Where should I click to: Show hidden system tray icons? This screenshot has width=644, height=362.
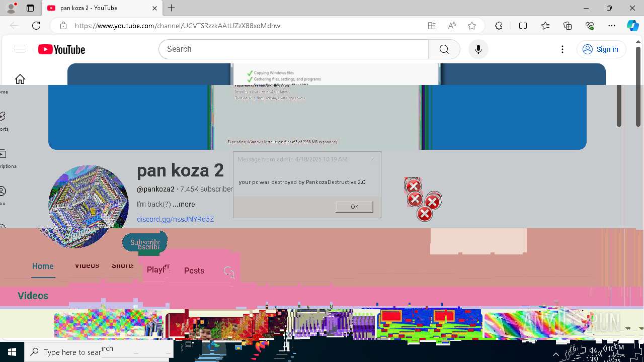(x=555, y=354)
